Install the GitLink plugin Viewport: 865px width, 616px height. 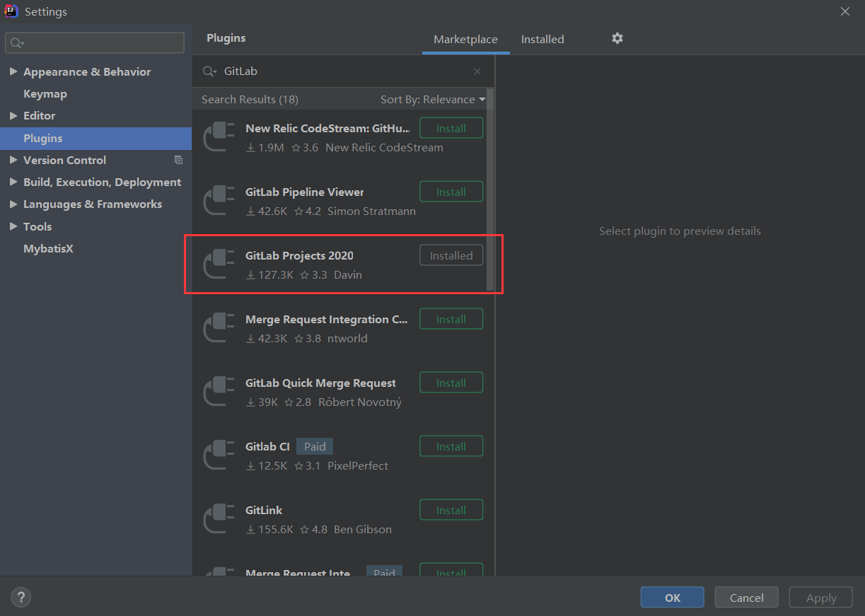pyautogui.click(x=451, y=510)
